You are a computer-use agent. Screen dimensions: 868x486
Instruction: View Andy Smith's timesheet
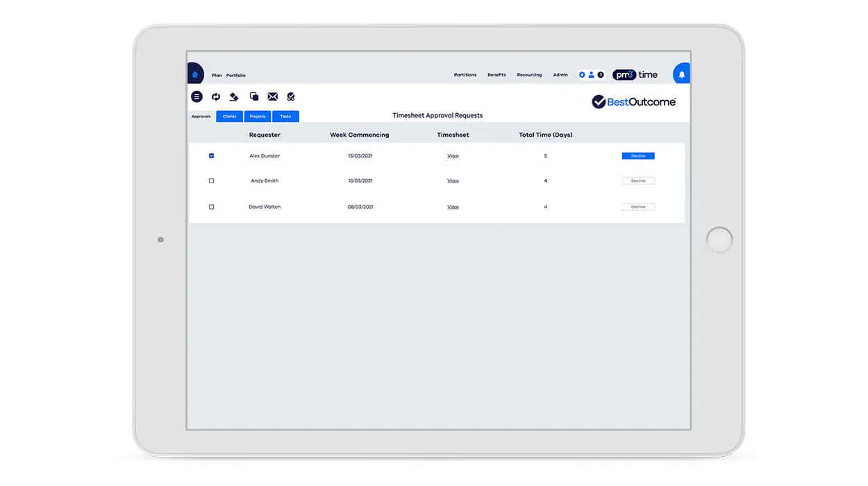[453, 181]
